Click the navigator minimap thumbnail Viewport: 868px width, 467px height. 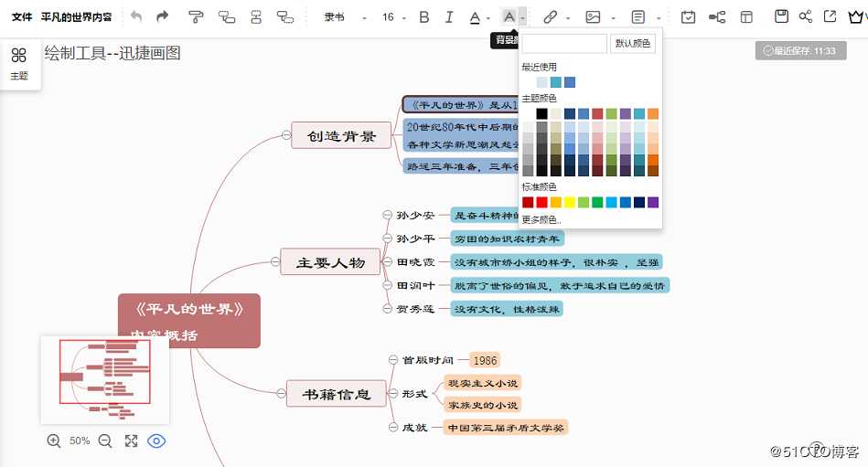point(105,380)
